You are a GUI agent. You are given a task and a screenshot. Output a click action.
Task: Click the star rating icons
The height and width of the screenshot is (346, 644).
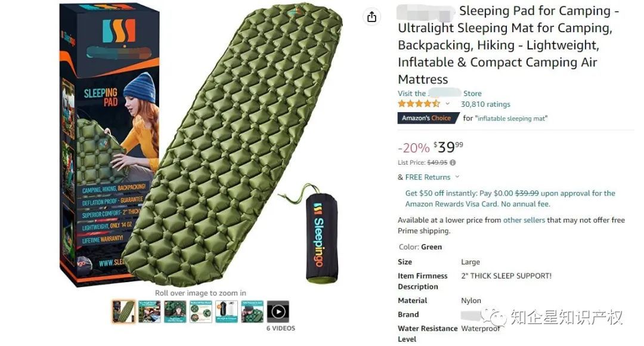419,104
